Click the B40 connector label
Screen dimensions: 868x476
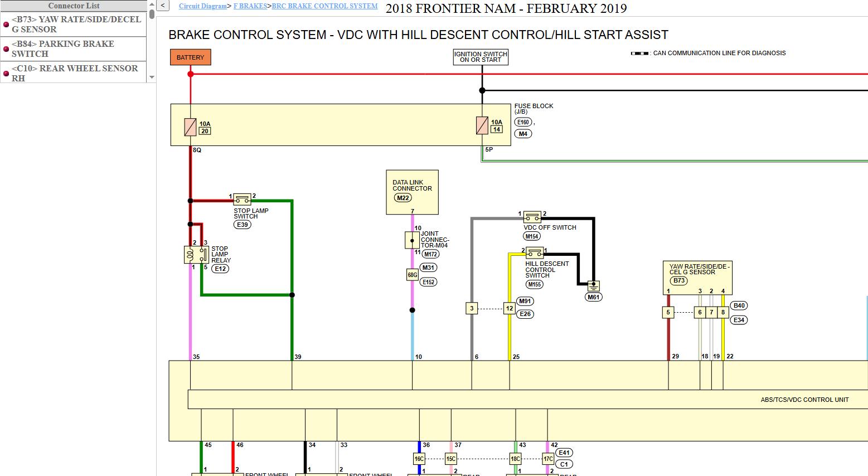pos(739,305)
